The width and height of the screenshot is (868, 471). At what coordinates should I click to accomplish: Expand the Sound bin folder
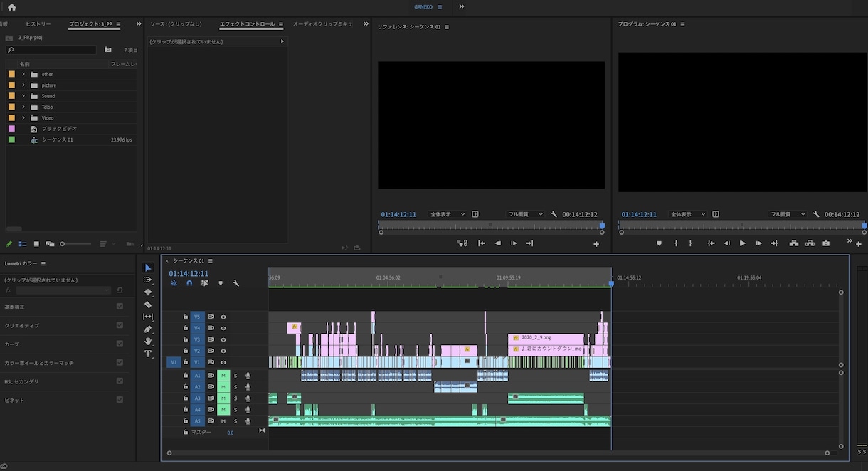[x=23, y=96]
